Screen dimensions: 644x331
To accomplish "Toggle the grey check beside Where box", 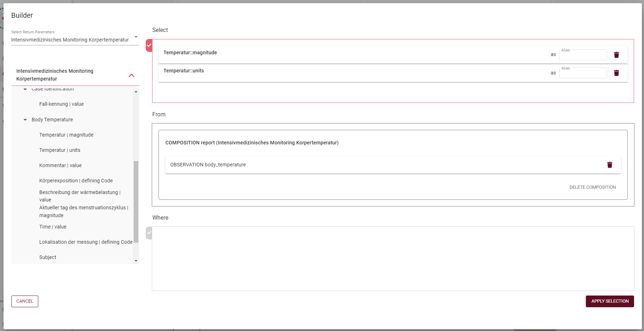I will 149,233.
